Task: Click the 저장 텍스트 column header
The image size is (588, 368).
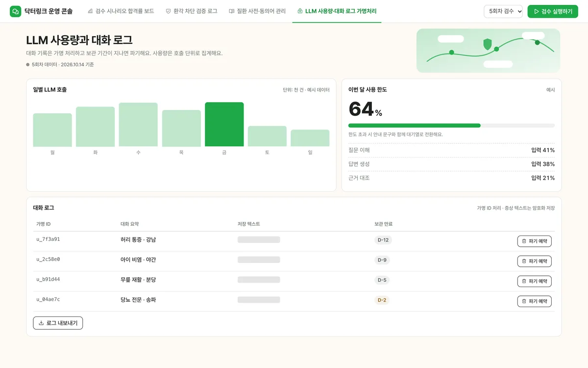Action: (x=249, y=224)
